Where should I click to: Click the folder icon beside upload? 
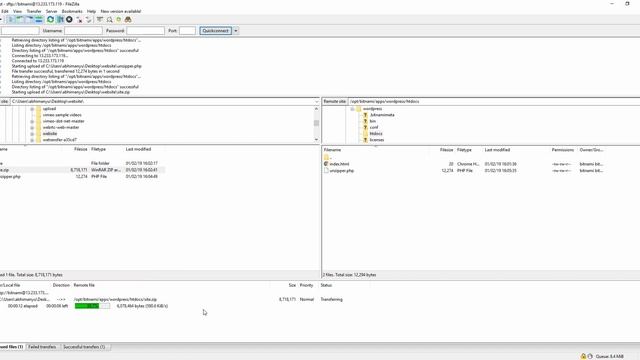38,109
